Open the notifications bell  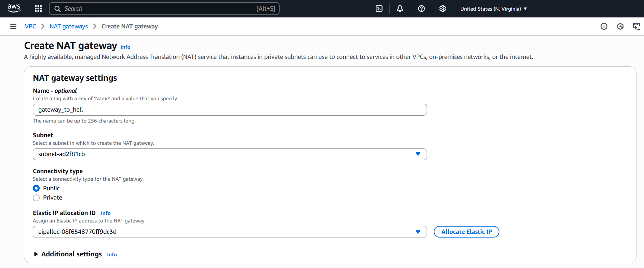400,9
